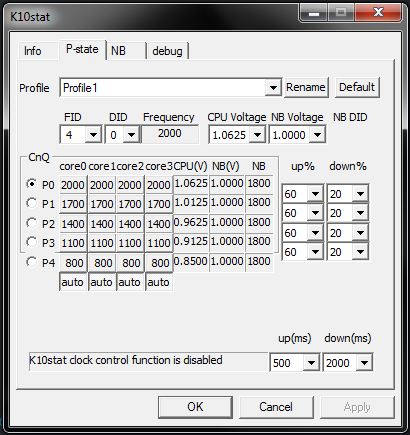This screenshot has height=435, width=410.
Task: Open the P2 row down% dropdown
Action: 360,232
